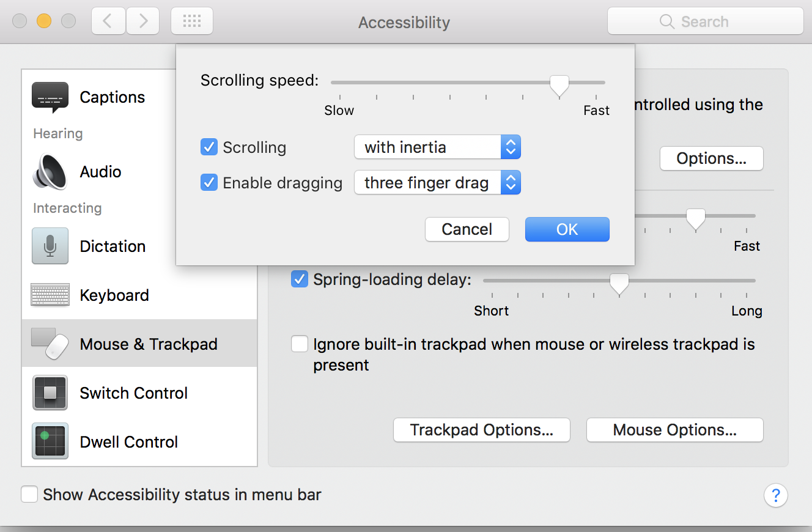Expand the 'three finger drag' dropdown
The height and width of the screenshot is (532, 812).
pyautogui.click(x=437, y=183)
